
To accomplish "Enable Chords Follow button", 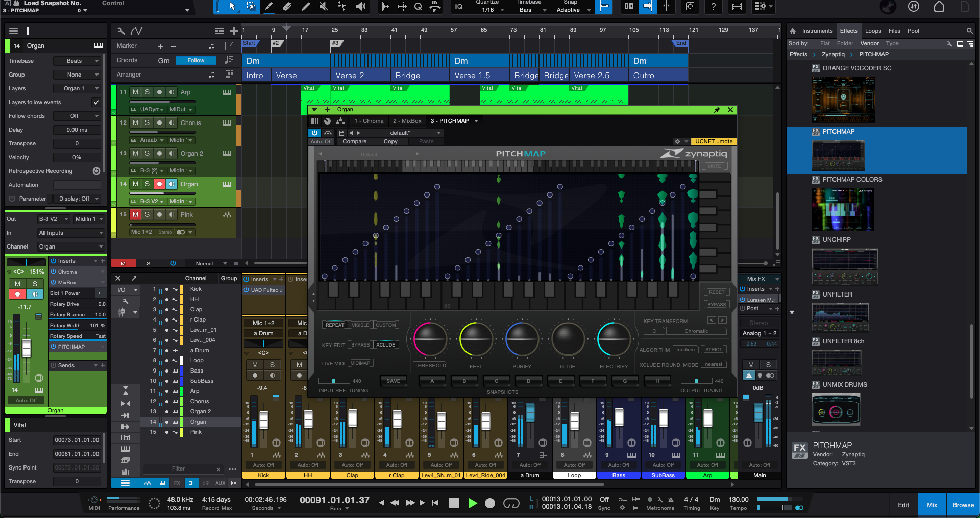I will 196,60.
